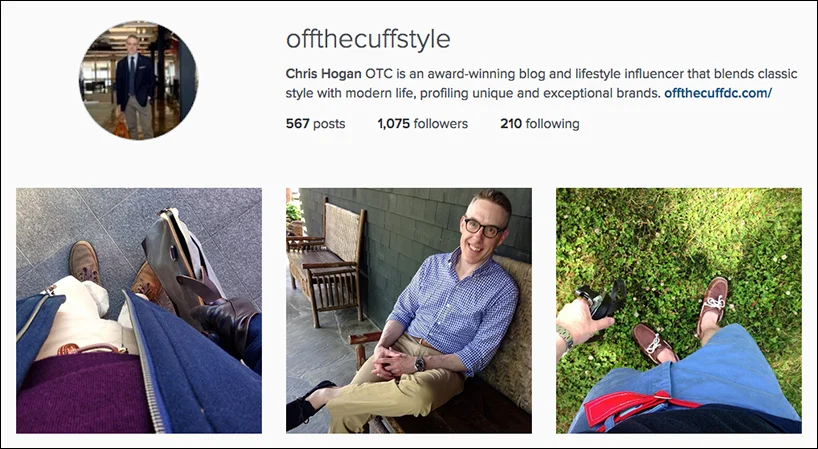This screenshot has height=449, width=818.
Task: Click the offthecuffstyle username heading
Action: pos(368,39)
